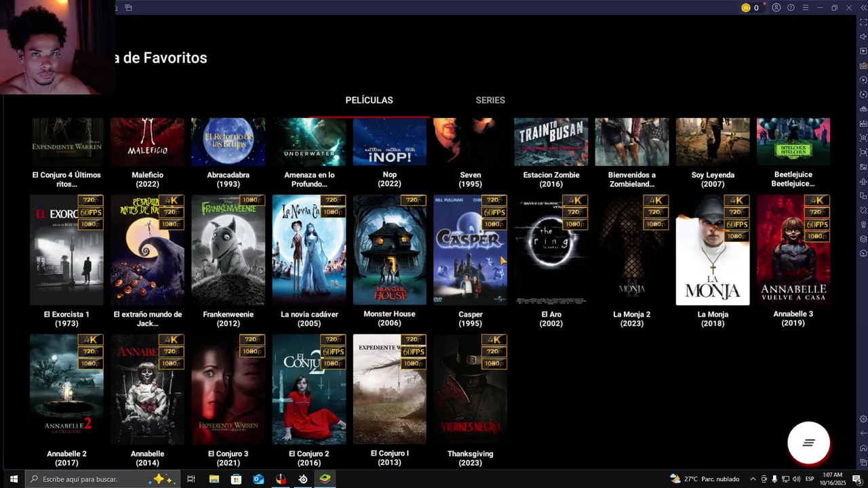The width and height of the screenshot is (868, 488).
Task: Click the BlueStacks taskbar icon
Action: (325, 479)
